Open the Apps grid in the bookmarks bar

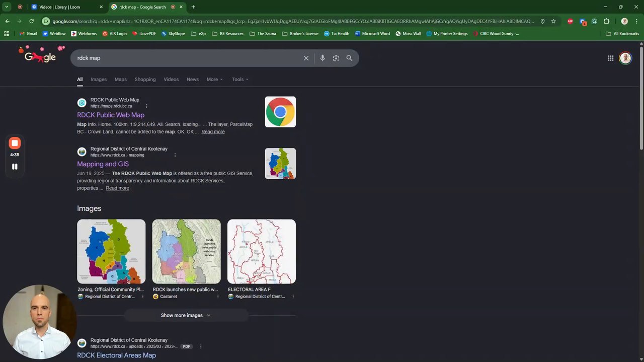[x=7, y=34]
